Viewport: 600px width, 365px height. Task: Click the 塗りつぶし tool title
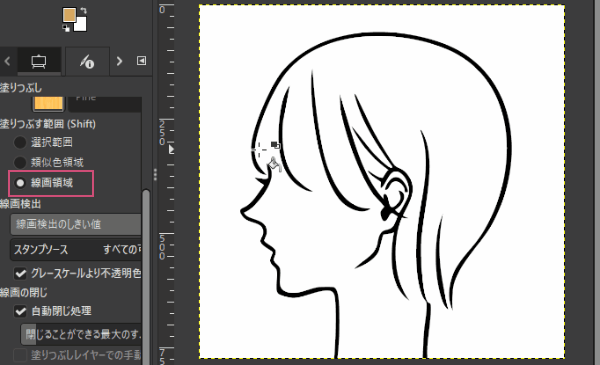pos(21,88)
